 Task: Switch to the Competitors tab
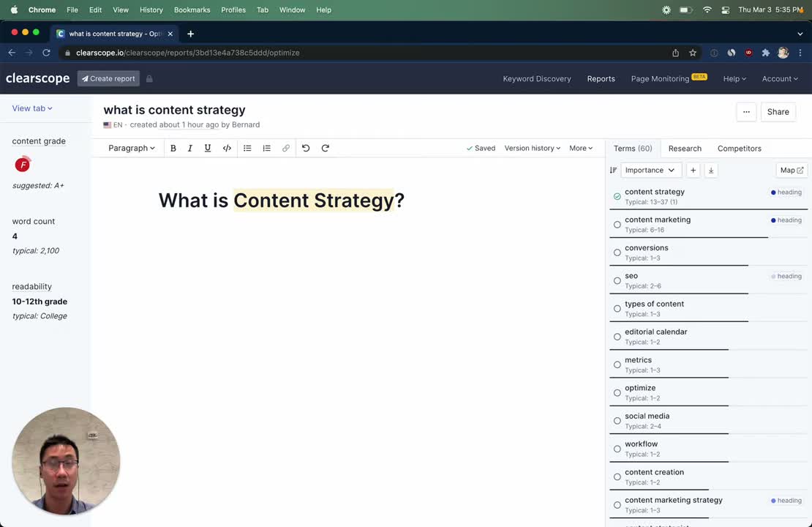tap(739, 148)
